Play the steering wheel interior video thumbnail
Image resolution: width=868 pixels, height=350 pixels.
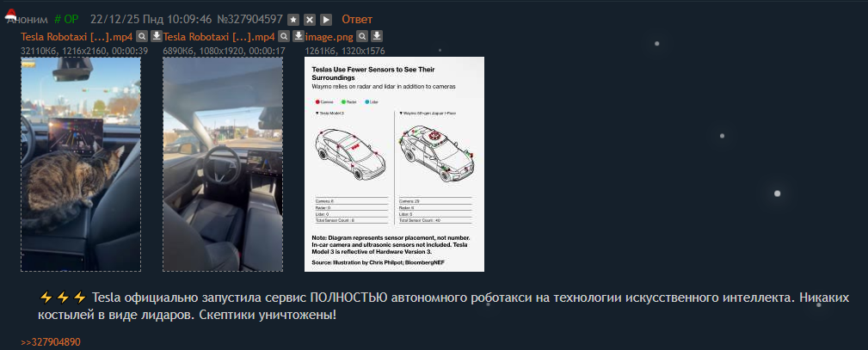pyautogui.click(x=223, y=164)
